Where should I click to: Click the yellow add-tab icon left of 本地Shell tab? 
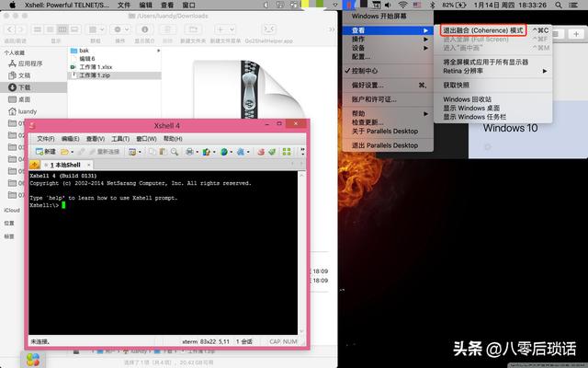point(35,165)
